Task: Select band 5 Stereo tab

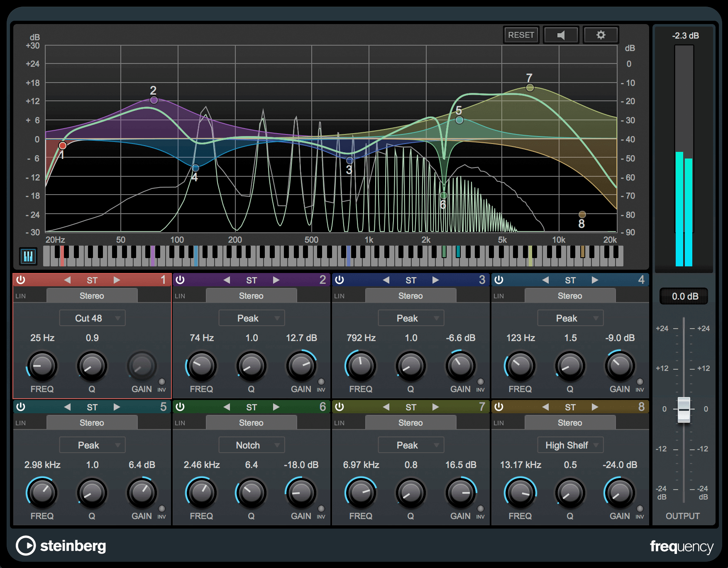Action: click(92, 423)
